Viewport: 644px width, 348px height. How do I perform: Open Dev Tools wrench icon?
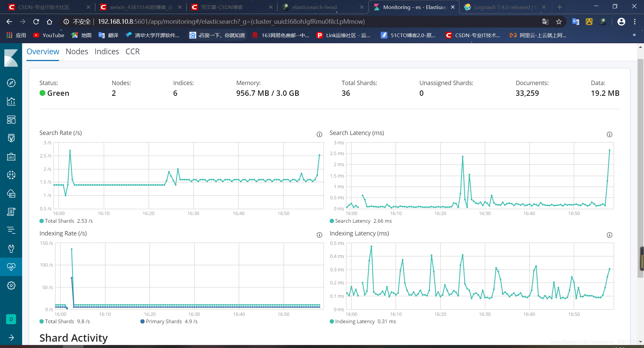(11, 249)
